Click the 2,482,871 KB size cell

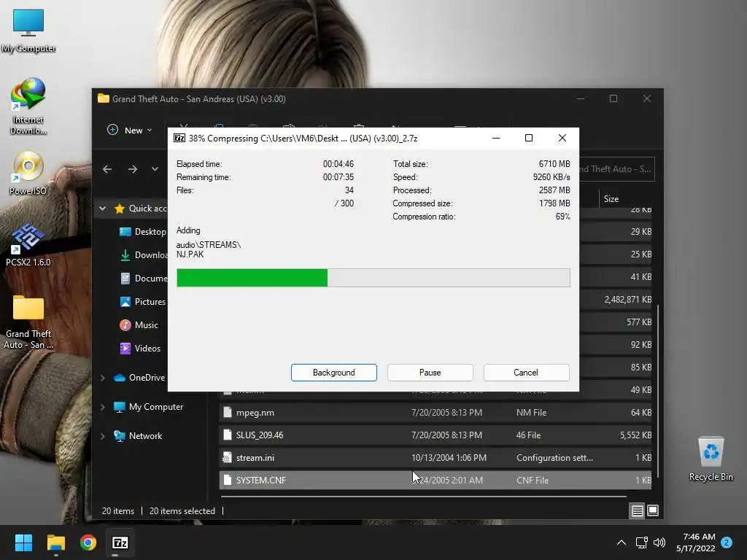tap(628, 300)
